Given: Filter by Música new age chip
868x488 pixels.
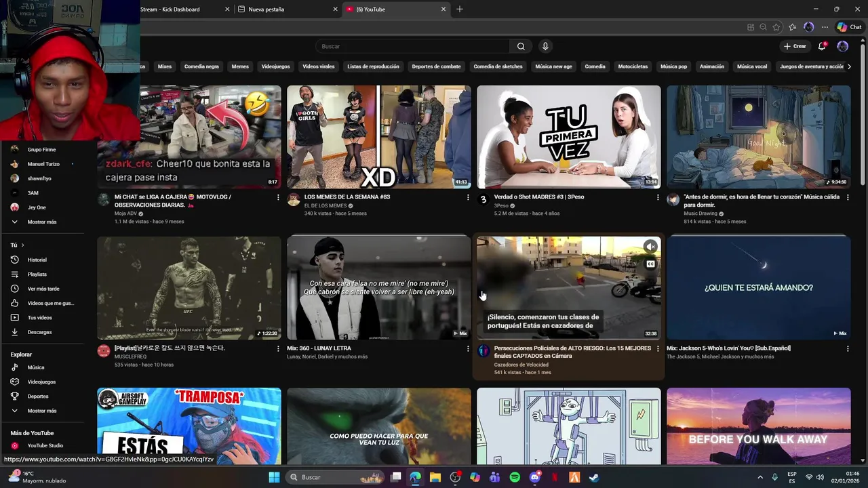Looking at the screenshot, I should click(553, 66).
